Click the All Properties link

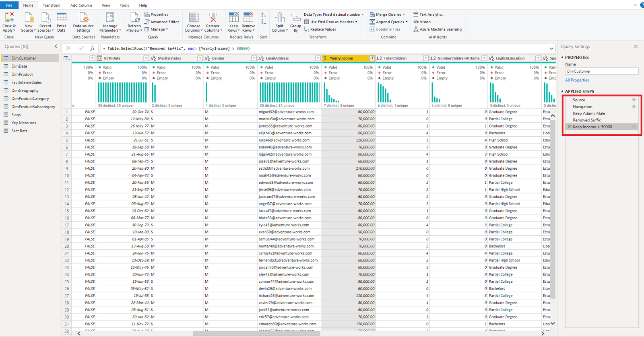[577, 80]
